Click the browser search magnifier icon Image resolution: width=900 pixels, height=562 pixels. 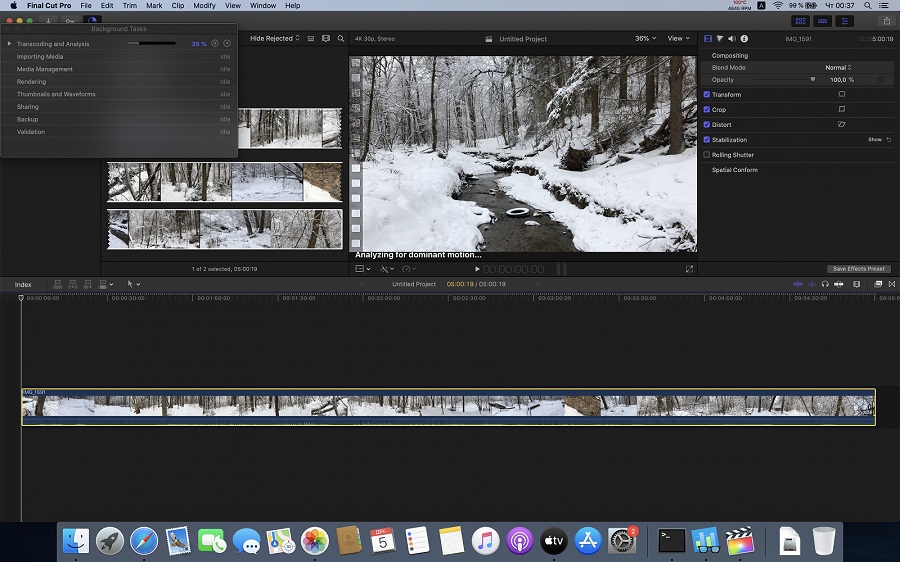(x=341, y=39)
